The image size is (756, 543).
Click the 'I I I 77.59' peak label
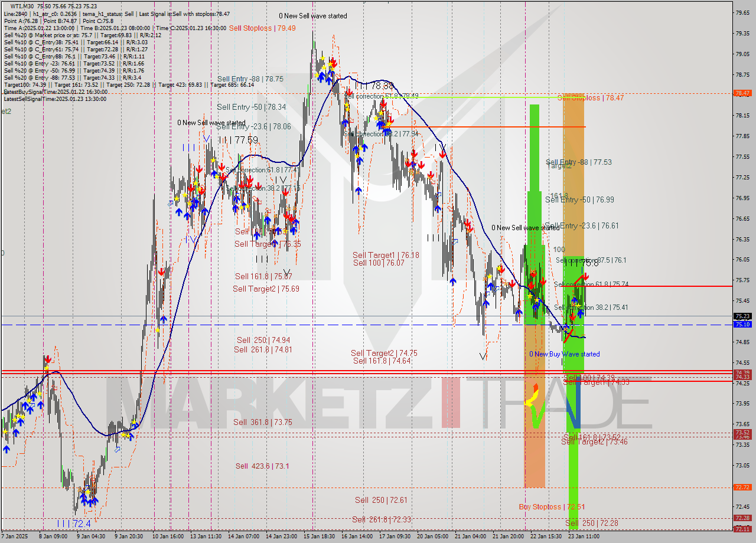[x=239, y=140]
